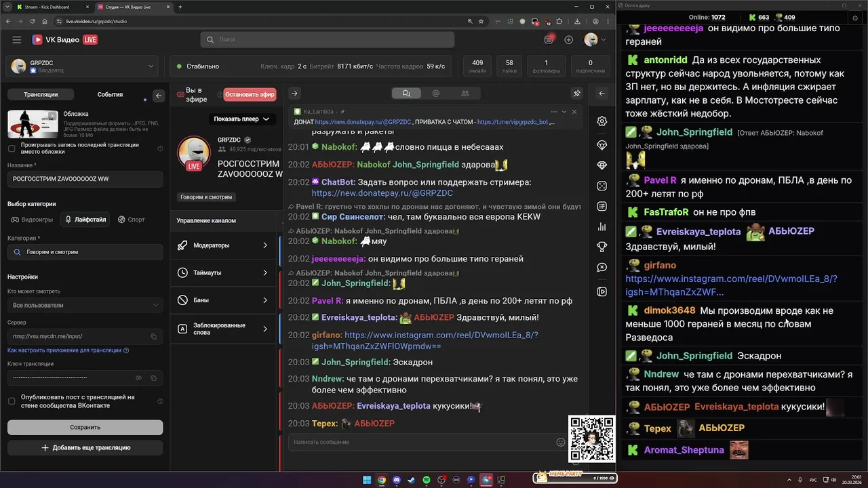
Task: Open Spotify from the taskbar
Action: (427, 480)
